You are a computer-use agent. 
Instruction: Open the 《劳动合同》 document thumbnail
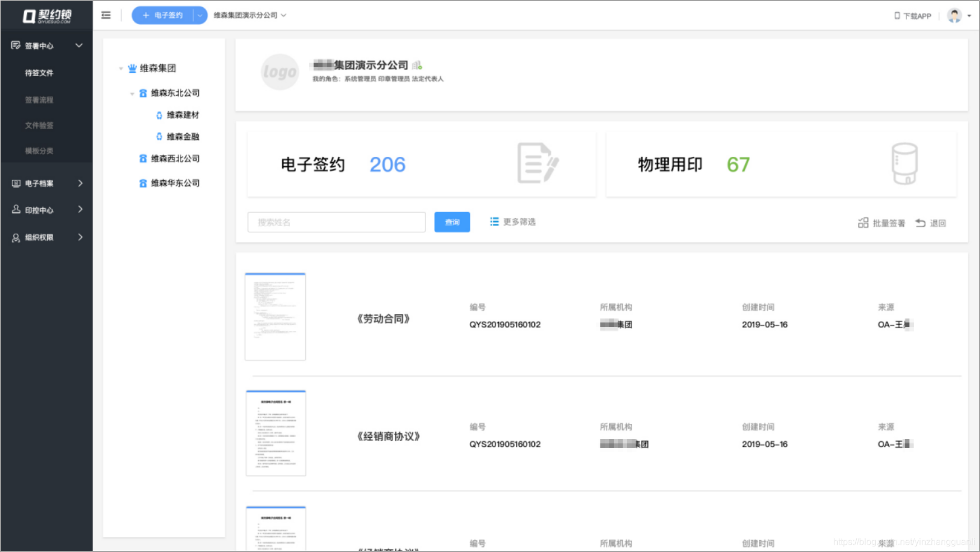click(x=275, y=316)
